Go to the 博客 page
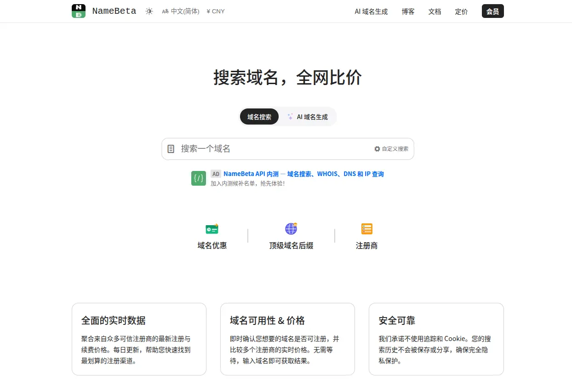Viewport: 572px width, 392px height. (x=408, y=11)
